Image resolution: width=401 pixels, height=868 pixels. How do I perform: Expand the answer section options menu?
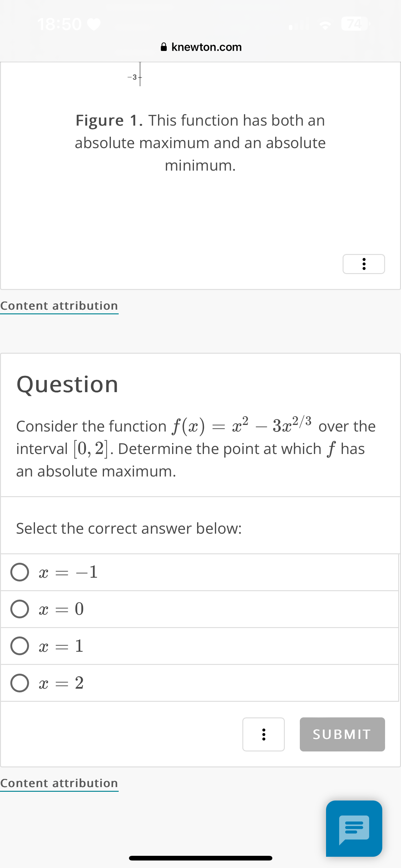263,735
